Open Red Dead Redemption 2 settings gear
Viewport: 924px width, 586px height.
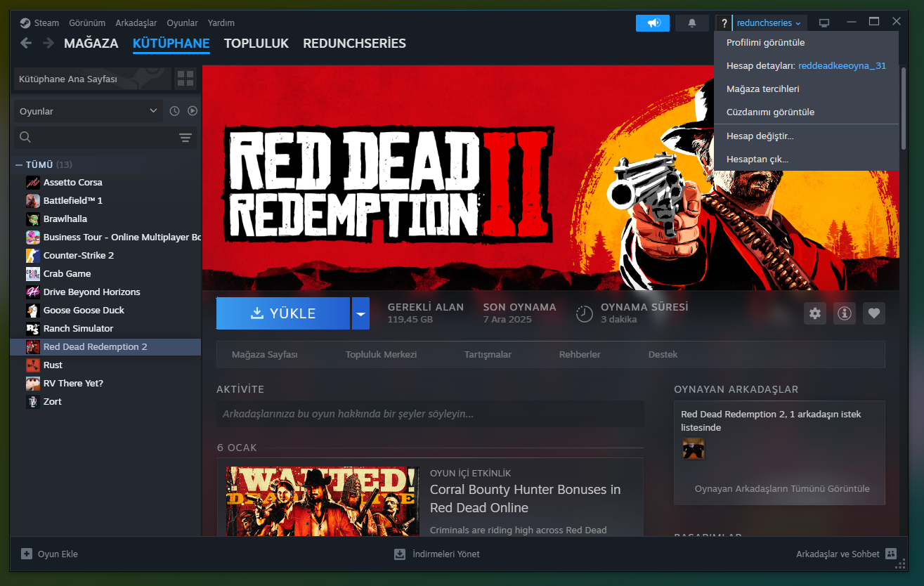click(x=815, y=313)
